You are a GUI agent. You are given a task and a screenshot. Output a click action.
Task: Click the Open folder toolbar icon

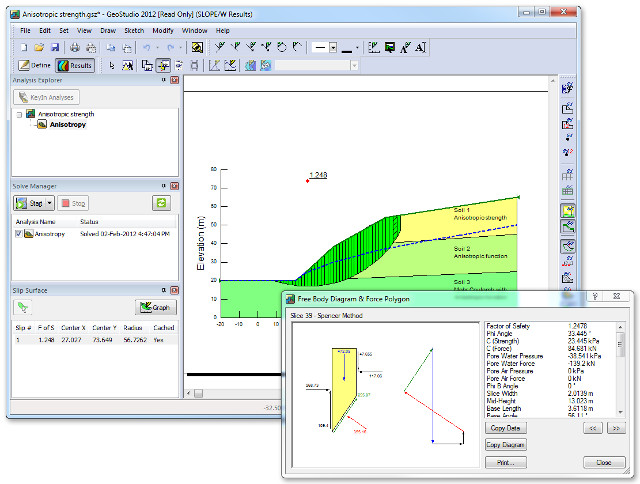[x=39, y=48]
